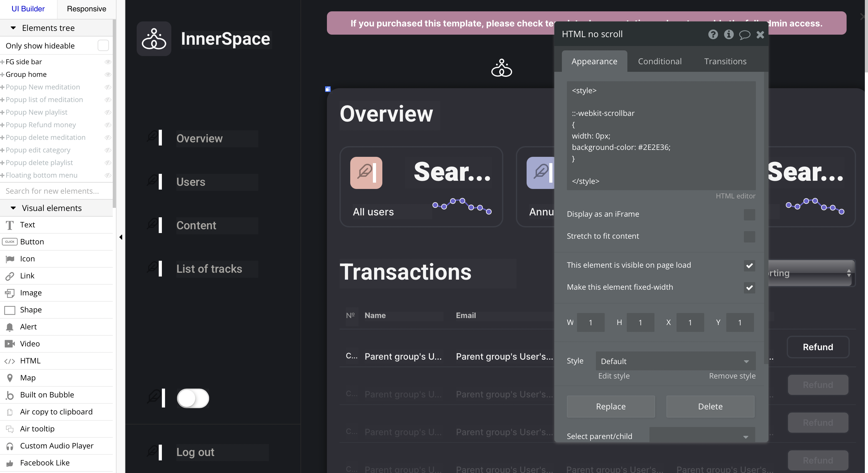Select the Alert bell element
The image size is (868, 473).
pyautogui.click(x=10, y=327)
